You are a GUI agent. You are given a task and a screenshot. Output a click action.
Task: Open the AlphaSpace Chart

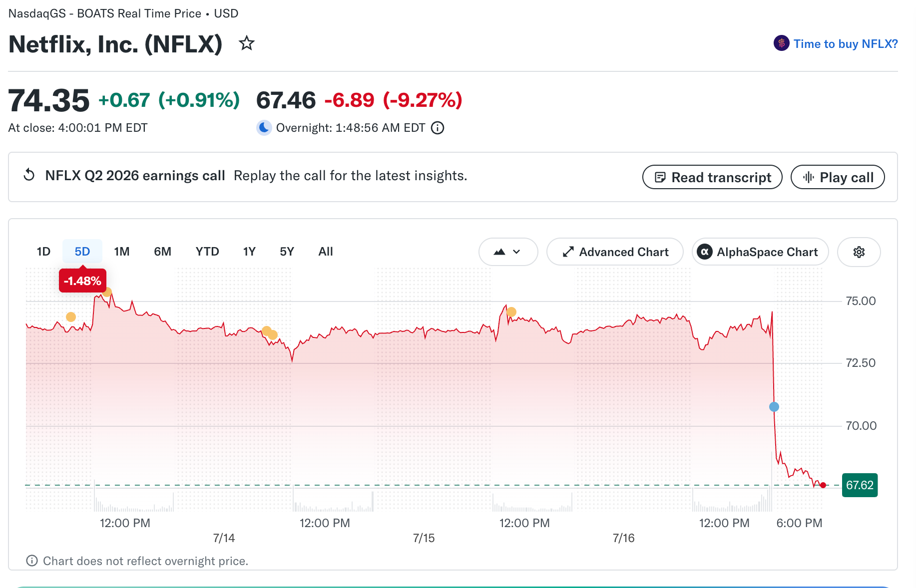[760, 252]
